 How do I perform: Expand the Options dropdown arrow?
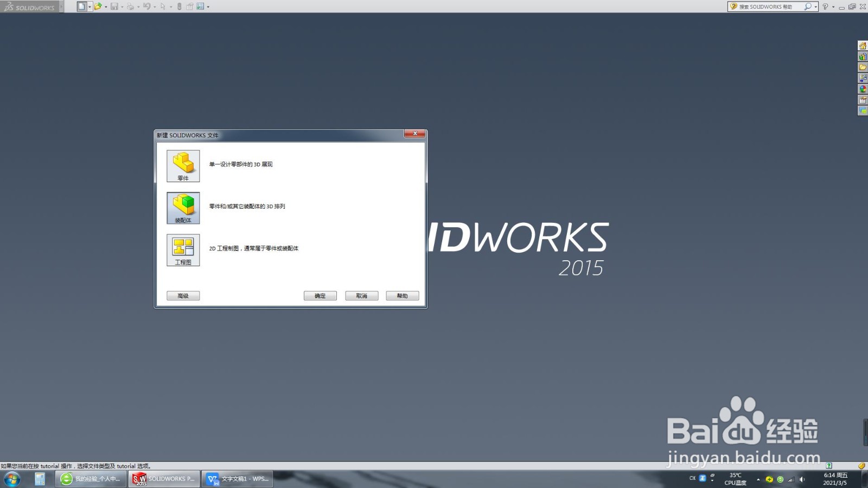(x=208, y=7)
